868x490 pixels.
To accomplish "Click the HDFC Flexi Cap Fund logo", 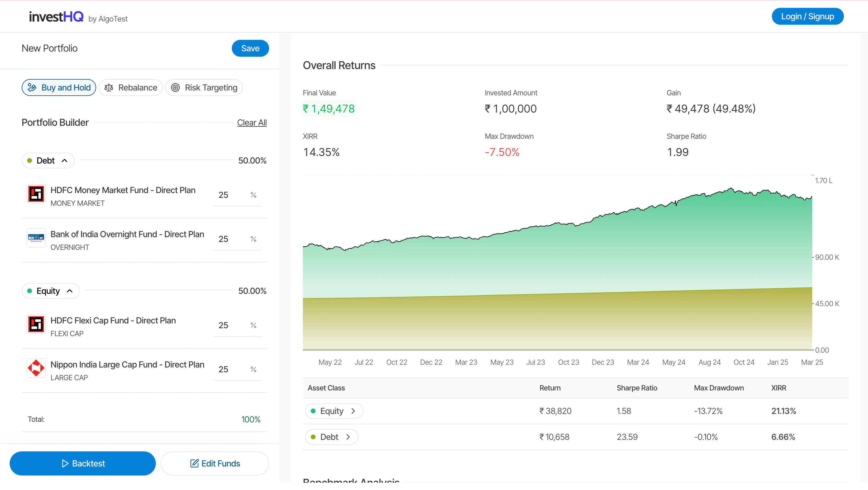I will click(36, 324).
